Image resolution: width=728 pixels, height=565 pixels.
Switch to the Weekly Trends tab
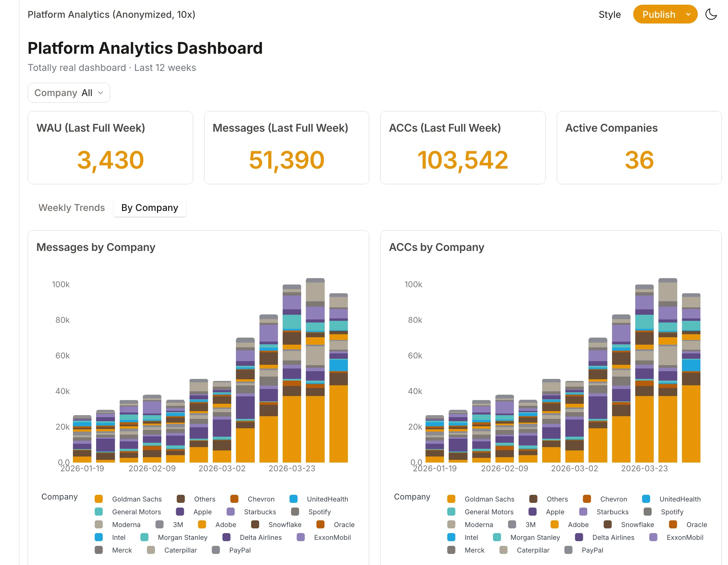[71, 208]
